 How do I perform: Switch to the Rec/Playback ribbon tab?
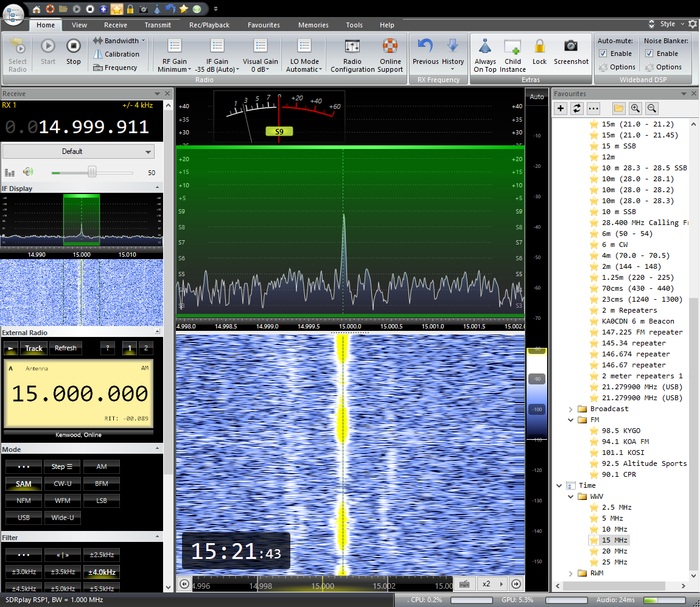coord(209,25)
